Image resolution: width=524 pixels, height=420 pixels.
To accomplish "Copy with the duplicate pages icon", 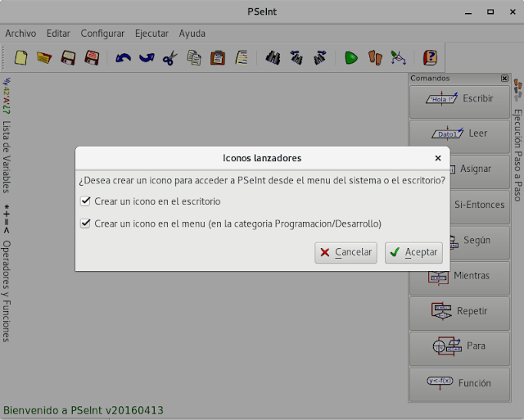I will (x=194, y=58).
